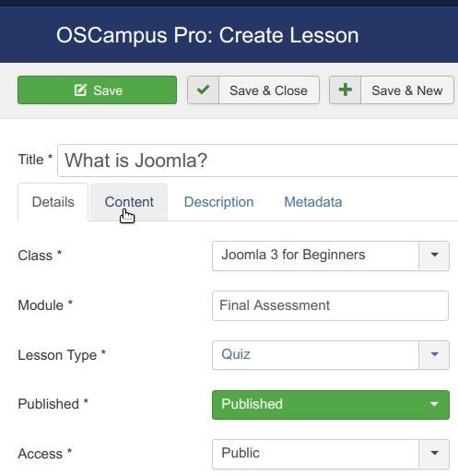Screen dimensions: 458x476
Task: Click the Module field with Final Assessment
Action: coord(330,305)
